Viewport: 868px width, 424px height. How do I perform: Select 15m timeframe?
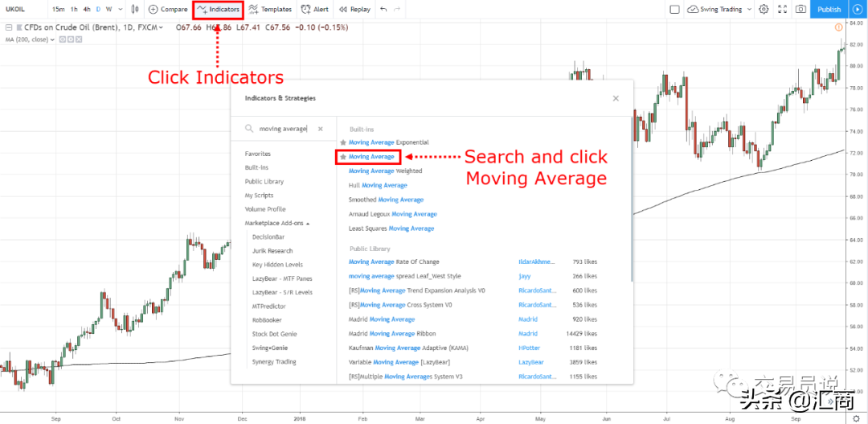coord(58,9)
